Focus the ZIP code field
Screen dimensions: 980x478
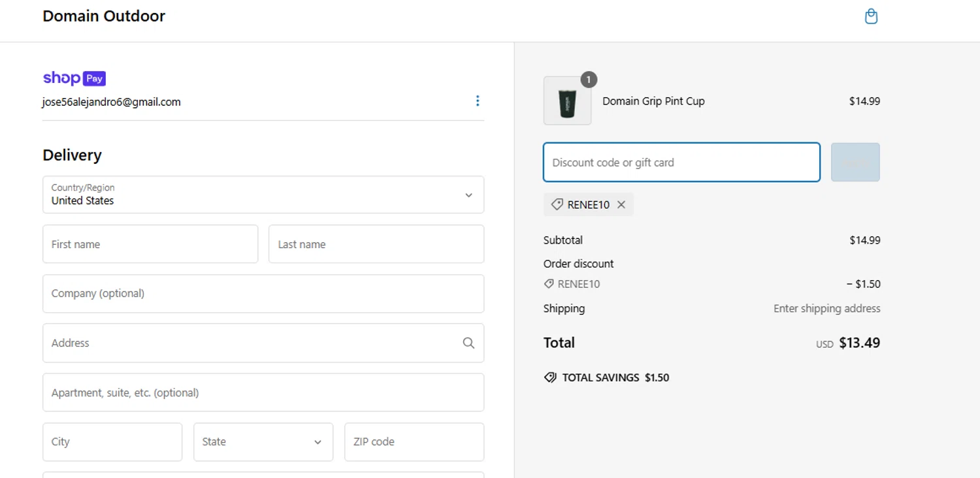pyautogui.click(x=414, y=442)
